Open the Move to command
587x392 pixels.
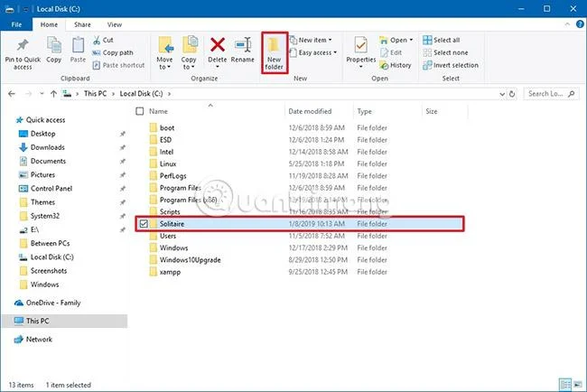[164, 52]
